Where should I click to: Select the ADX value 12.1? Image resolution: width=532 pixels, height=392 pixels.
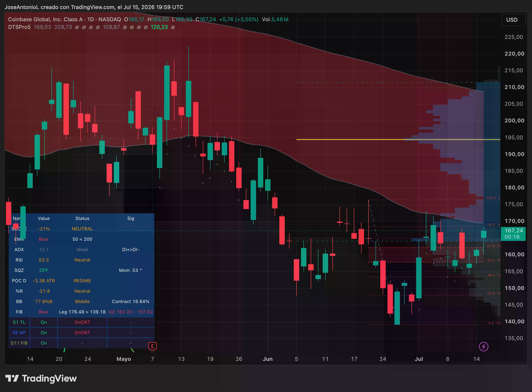point(44,250)
